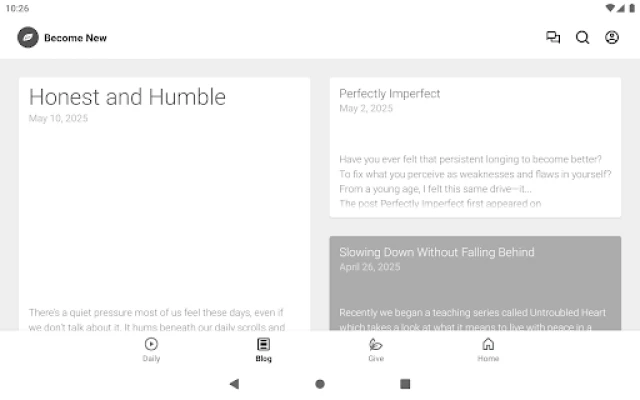Open the user profile icon
This screenshot has width=640, height=400.
pos(612,38)
